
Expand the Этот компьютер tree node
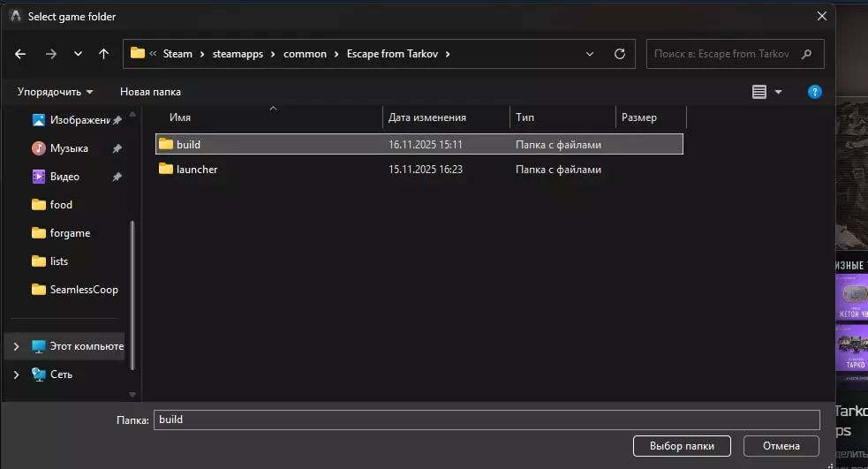click(16, 346)
